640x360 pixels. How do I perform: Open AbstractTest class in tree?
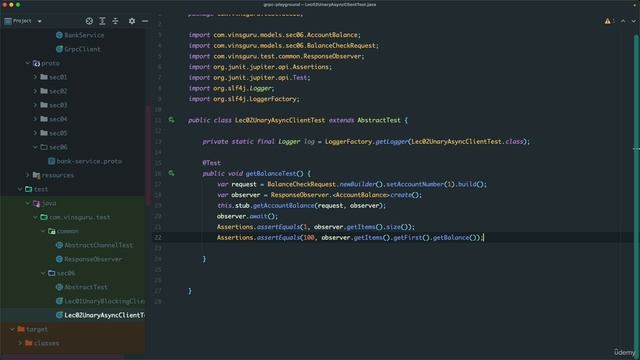point(86,287)
